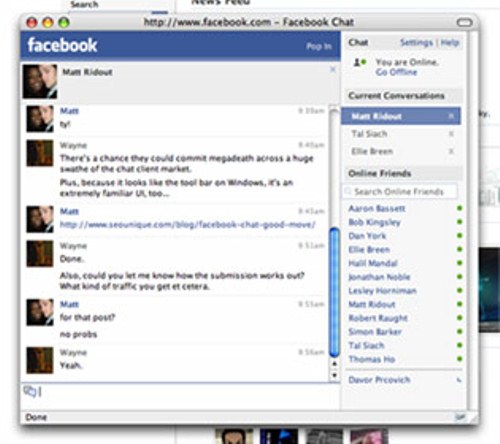Focus the Search Online Friends field
500x444 pixels.
click(400, 192)
